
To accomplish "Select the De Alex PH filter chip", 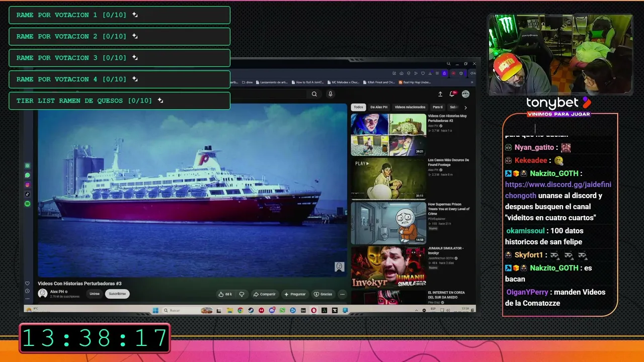I will [379, 107].
